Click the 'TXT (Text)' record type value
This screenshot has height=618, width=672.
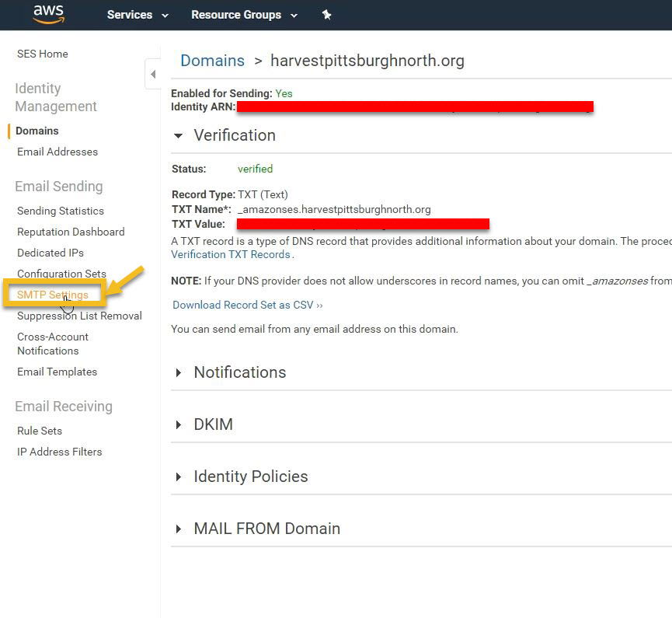point(263,194)
